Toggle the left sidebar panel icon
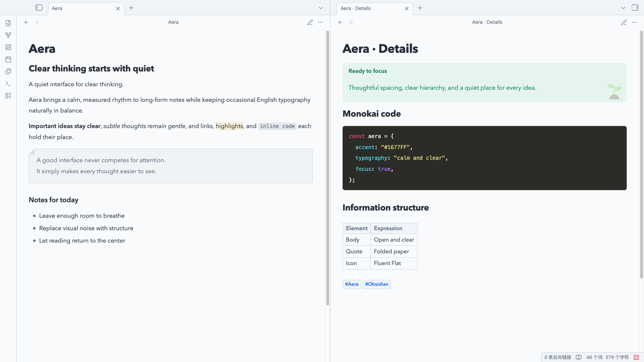 click(x=39, y=8)
